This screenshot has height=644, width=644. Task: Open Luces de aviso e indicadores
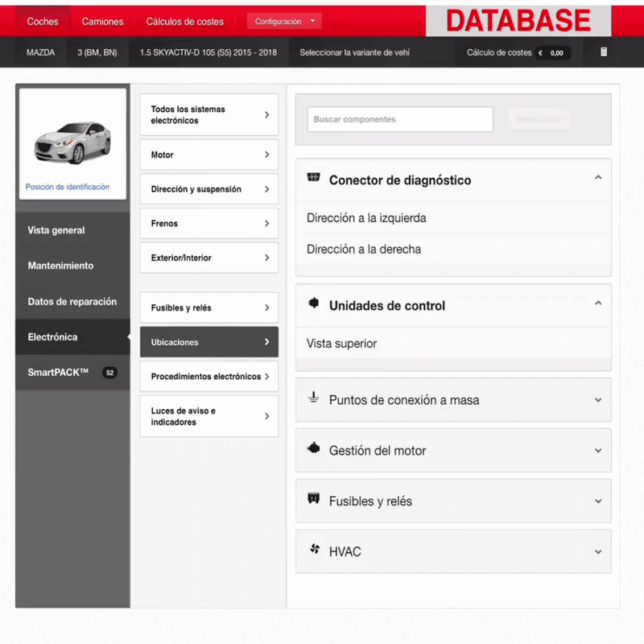click(x=209, y=416)
